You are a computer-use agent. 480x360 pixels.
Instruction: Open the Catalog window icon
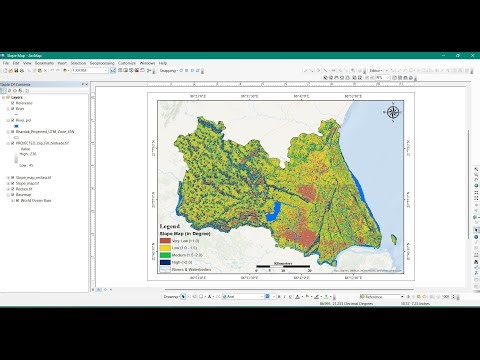point(126,71)
